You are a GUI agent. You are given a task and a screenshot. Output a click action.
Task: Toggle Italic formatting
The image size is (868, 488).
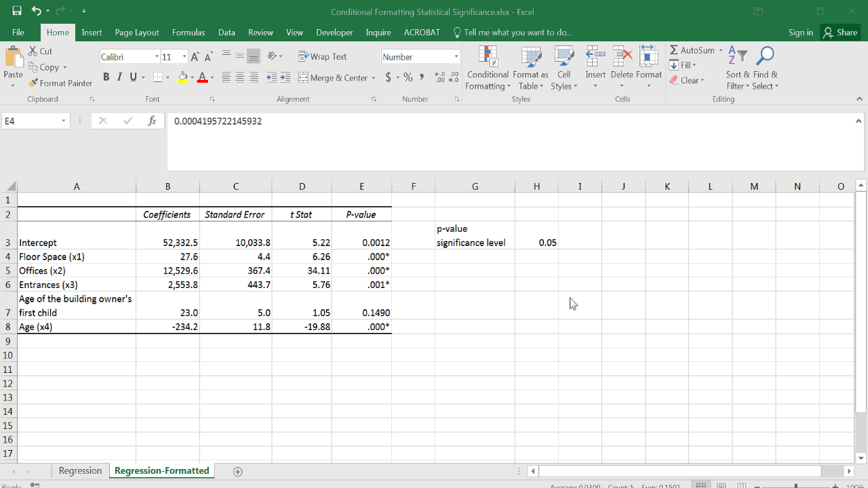tap(119, 77)
